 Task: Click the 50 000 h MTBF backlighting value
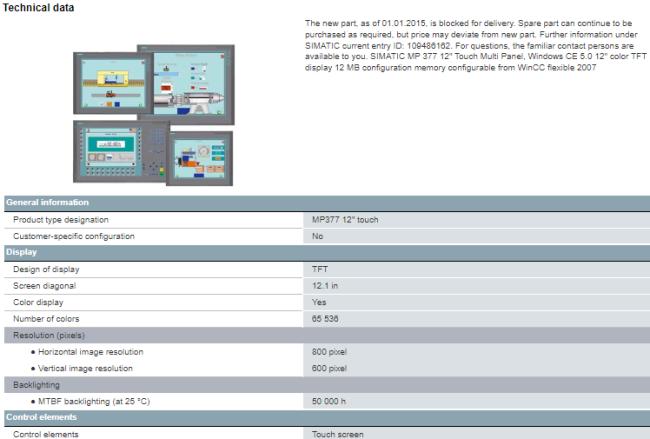pos(330,401)
